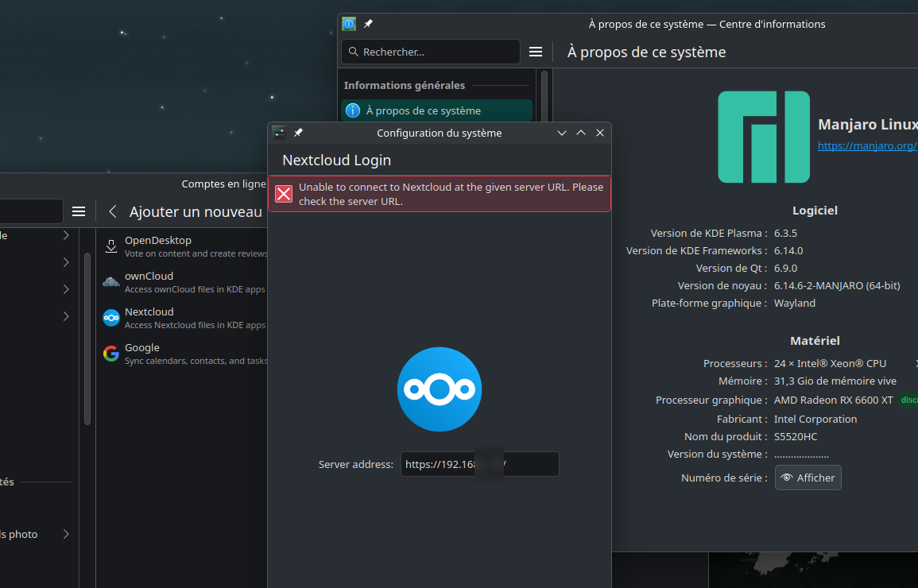Click the Matériel section heading
Viewport: 918px width, 588px height.
pos(815,341)
